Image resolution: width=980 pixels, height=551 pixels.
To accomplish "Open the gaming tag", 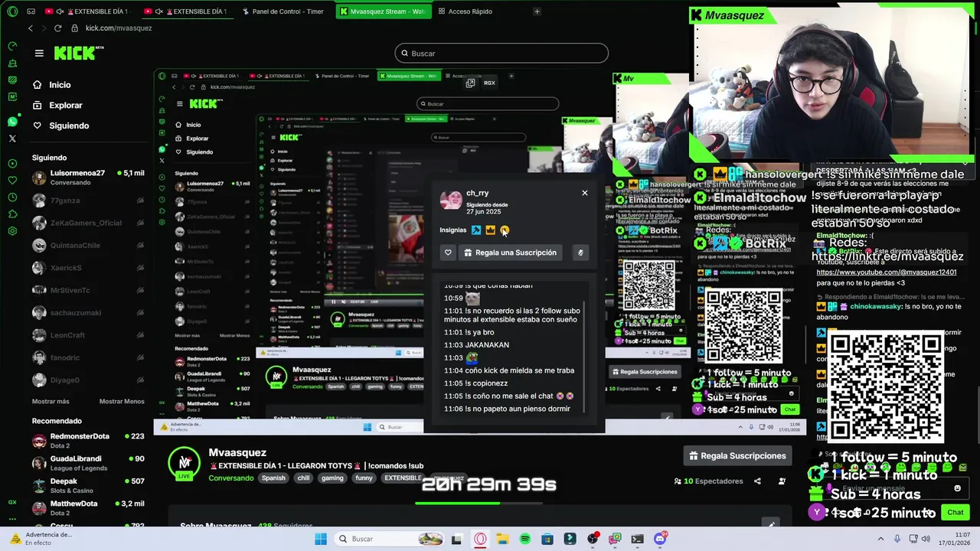I will (332, 478).
